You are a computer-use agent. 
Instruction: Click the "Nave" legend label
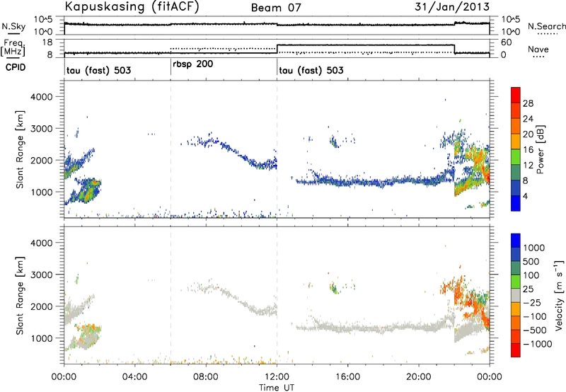[x=538, y=50]
